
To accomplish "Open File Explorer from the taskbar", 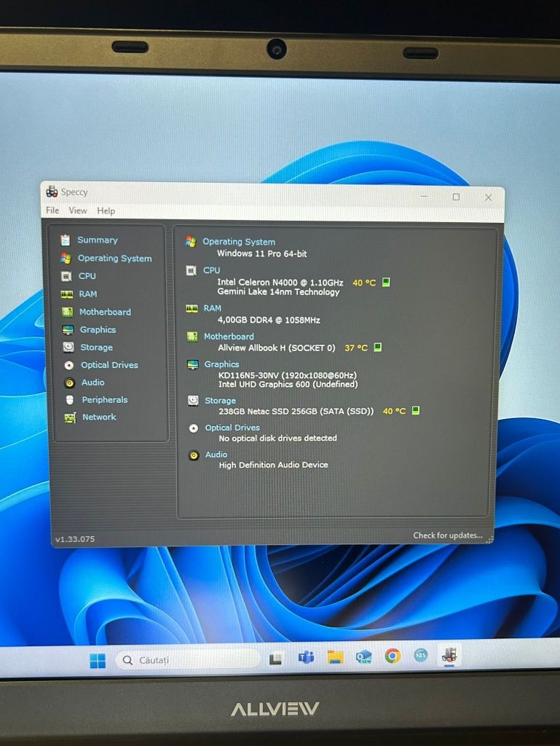I will tap(335, 656).
